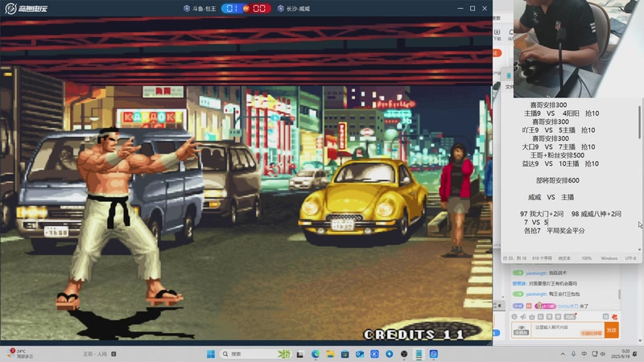Click player name 斗鱼-包王 in title bar

point(204,9)
